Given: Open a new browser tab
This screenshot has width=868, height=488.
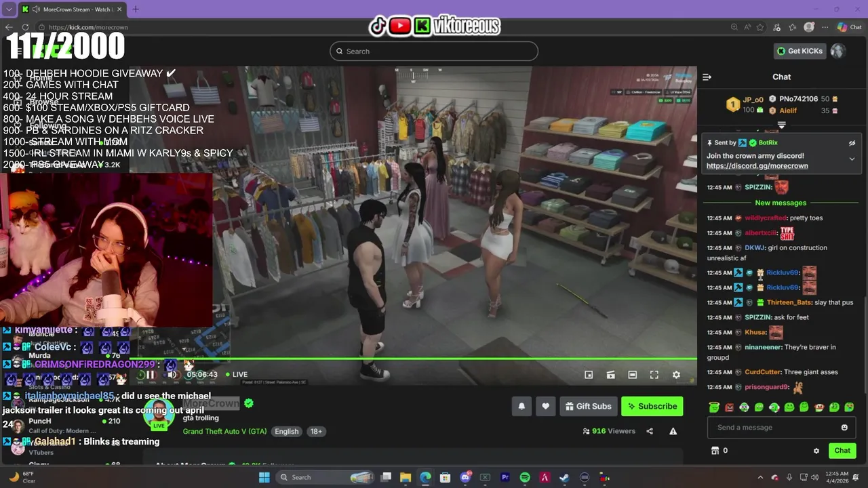Looking at the screenshot, I should pos(136,9).
